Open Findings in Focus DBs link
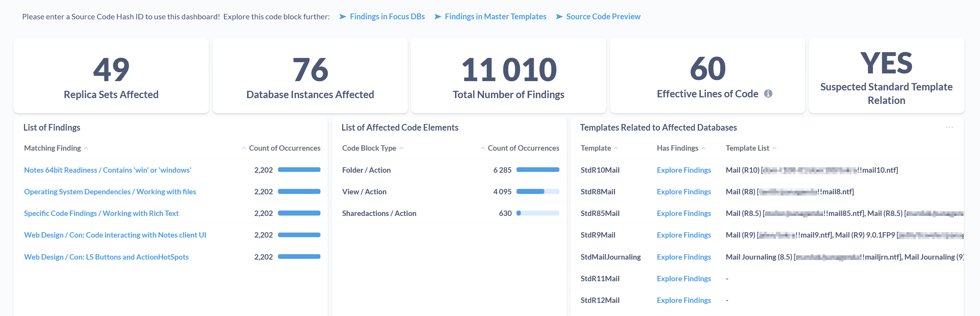The image size is (980, 316). [x=387, y=17]
